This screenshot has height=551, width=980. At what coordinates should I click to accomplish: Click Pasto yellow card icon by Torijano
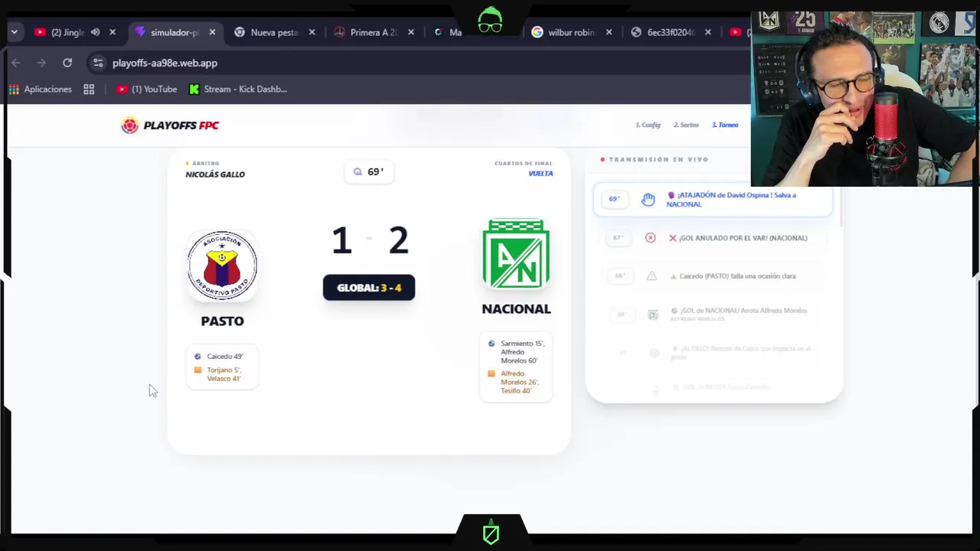pos(198,370)
